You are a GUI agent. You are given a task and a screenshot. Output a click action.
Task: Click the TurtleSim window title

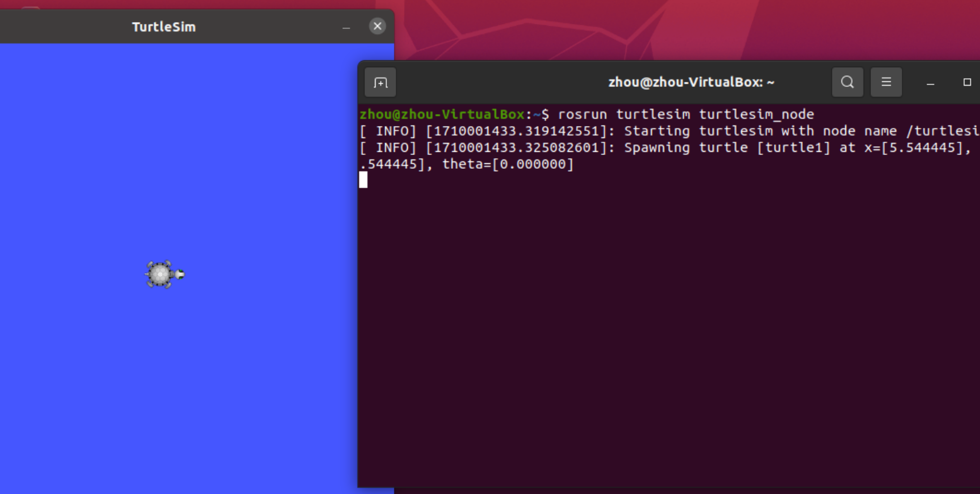(164, 26)
